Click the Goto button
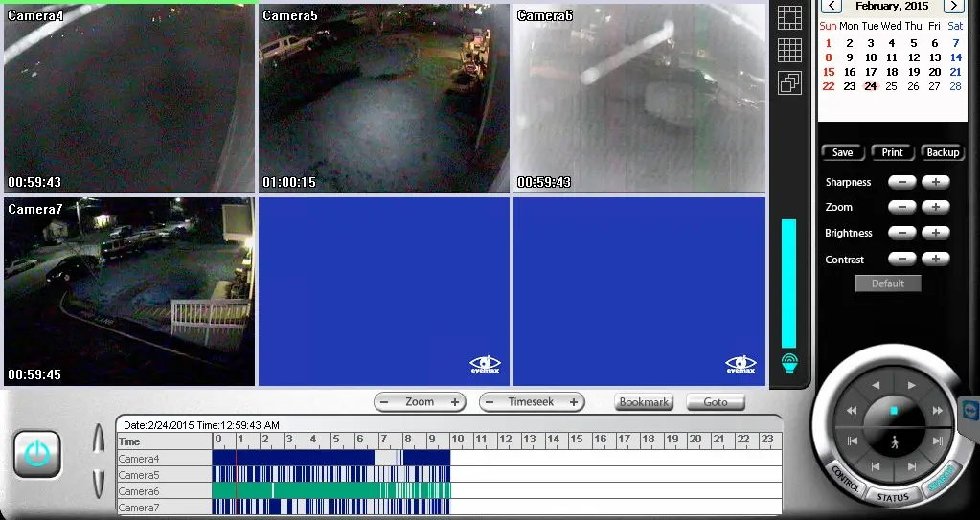Viewport: 980px width, 520px height. point(716,402)
